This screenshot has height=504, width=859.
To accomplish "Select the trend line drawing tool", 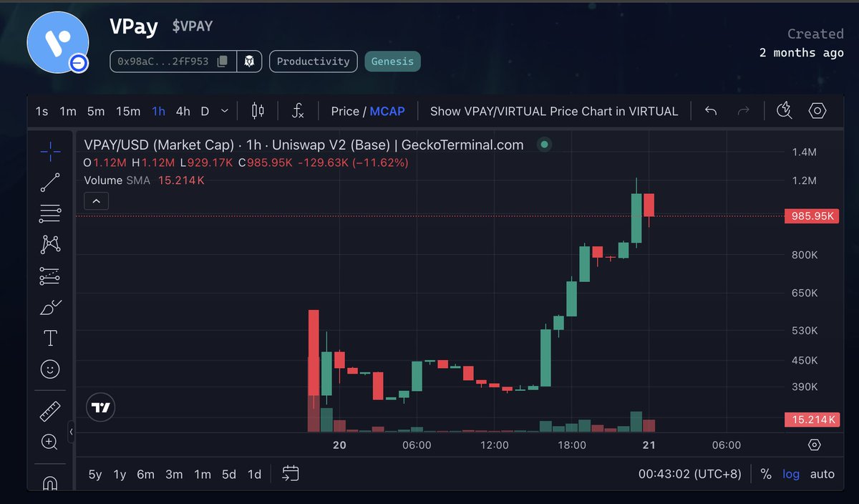I will tap(50, 182).
